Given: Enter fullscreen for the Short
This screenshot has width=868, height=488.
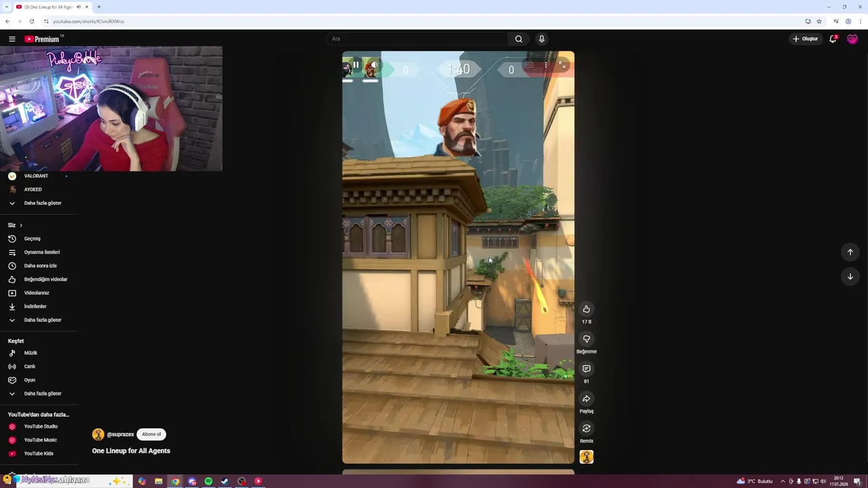Looking at the screenshot, I should pyautogui.click(x=562, y=65).
